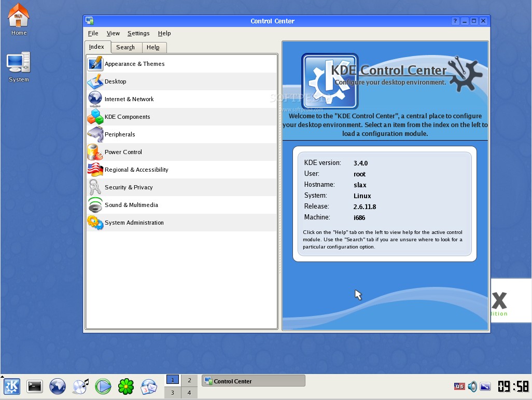
Task: Select the "Appearance & Themes" label
Action: coord(135,64)
